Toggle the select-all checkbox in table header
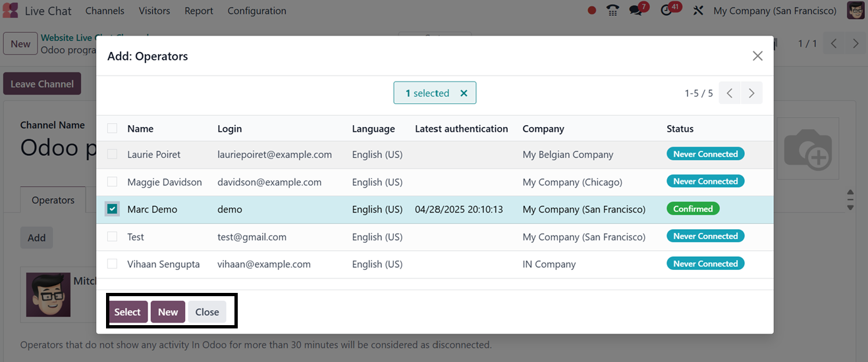868x362 pixels. point(112,128)
